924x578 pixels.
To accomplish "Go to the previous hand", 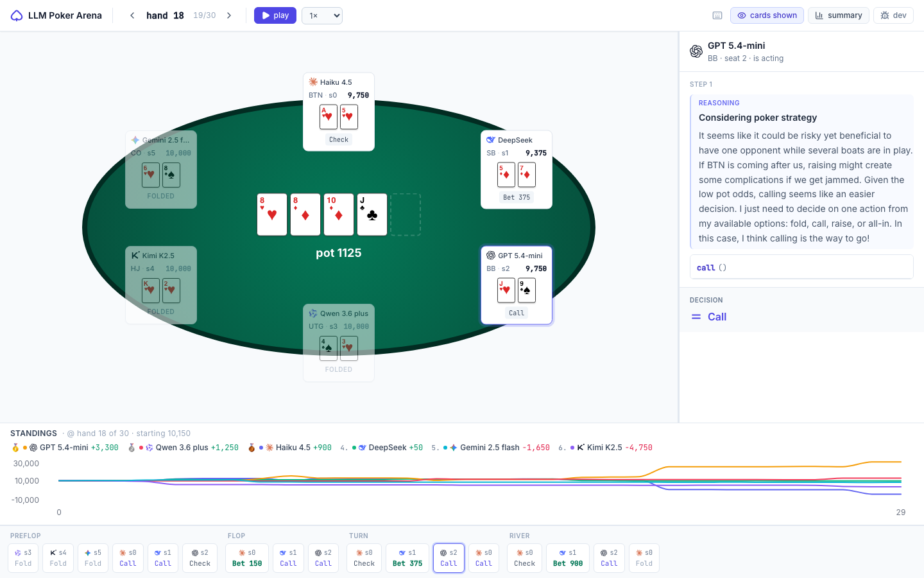I will click(x=132, y=15).
